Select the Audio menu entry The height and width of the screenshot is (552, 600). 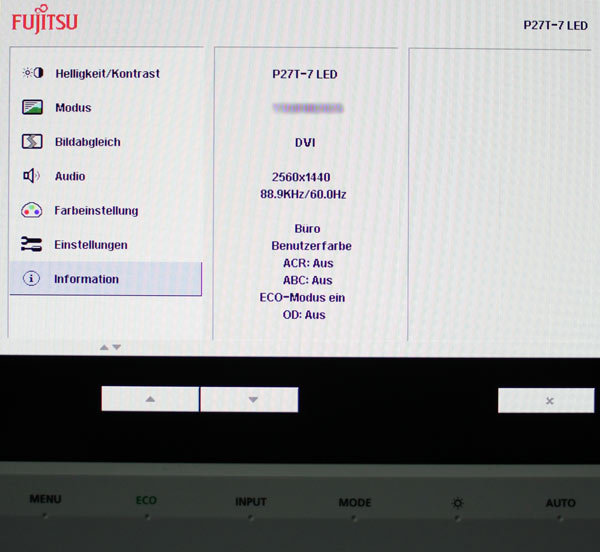pyautogui.click(x=70, y=176)
